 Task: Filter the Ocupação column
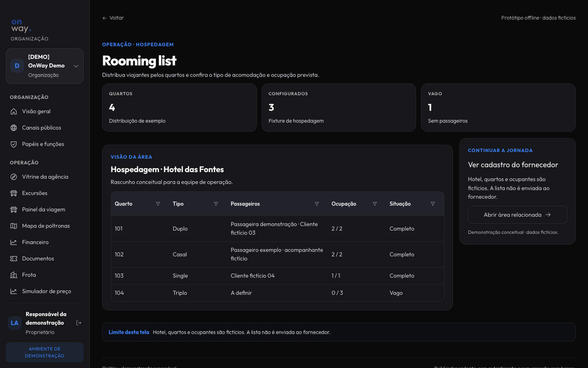(x=375, y=204)
